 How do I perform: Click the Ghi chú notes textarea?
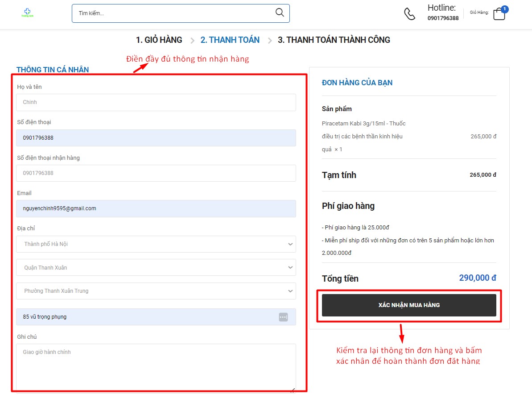156,366
